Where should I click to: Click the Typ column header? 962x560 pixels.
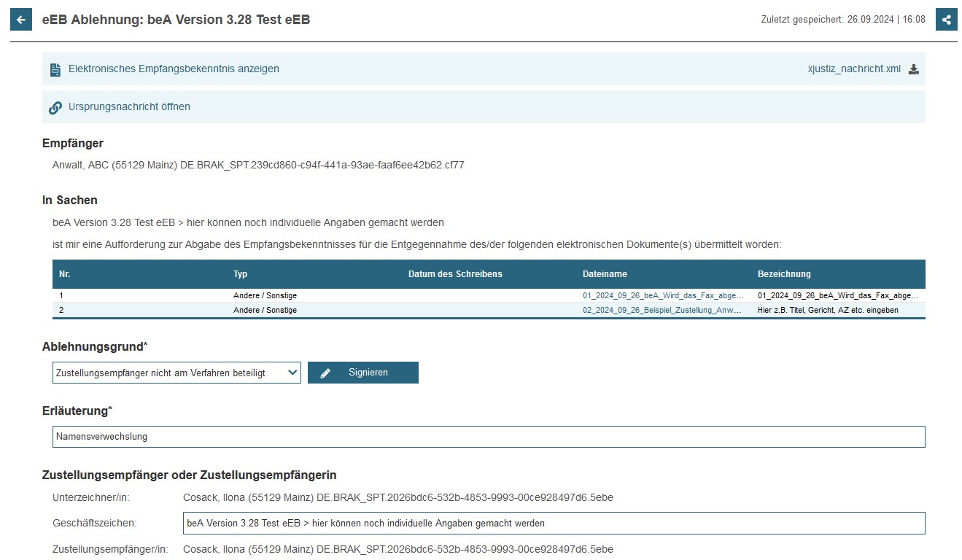[x=241, y=274]
